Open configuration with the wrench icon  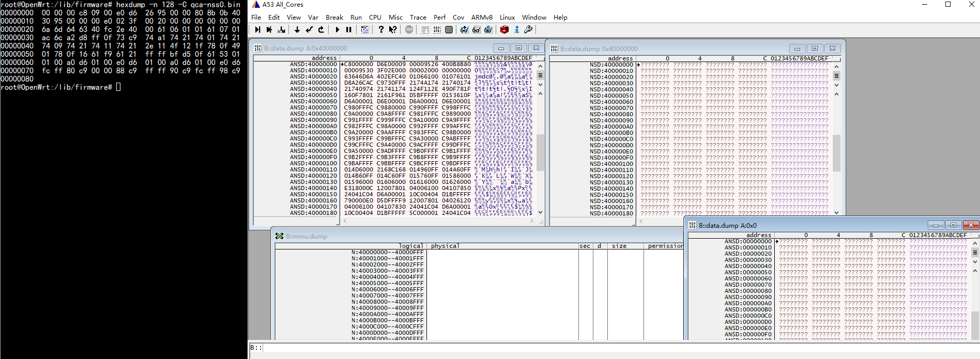(x=528, y=29)
